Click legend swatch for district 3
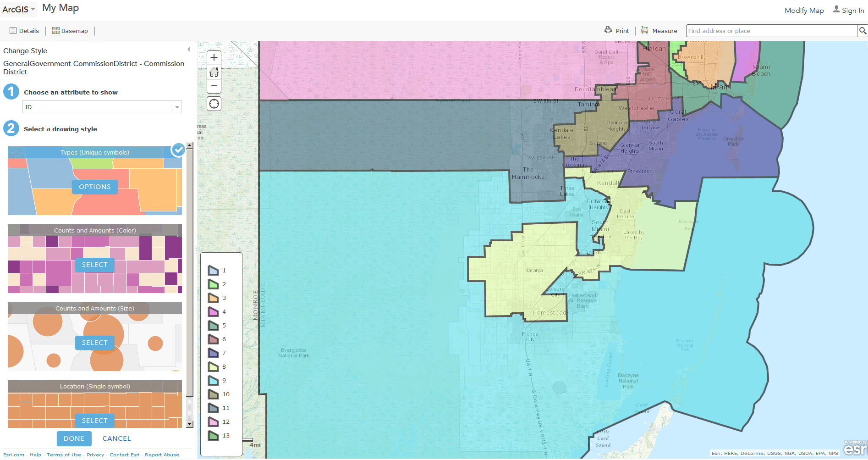Screen dimensions: 868x460 coord(213,298)
